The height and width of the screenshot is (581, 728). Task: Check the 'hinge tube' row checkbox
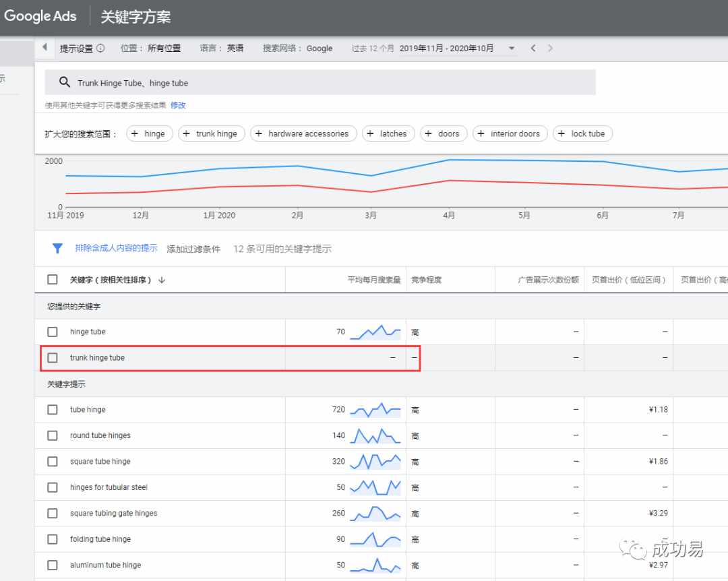point(53,332)
